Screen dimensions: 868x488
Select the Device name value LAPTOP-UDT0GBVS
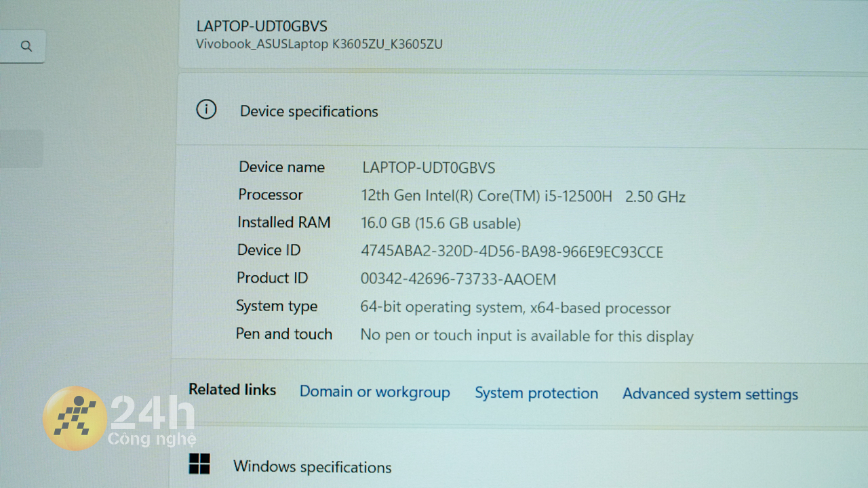[x=429, y=167]
